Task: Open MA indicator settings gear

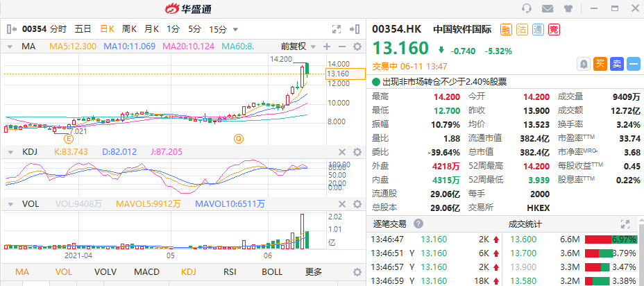Action: point(357,47)
